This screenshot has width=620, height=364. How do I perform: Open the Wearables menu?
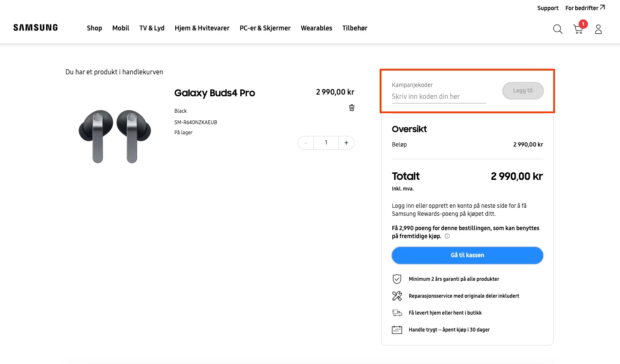click(317, 28)
